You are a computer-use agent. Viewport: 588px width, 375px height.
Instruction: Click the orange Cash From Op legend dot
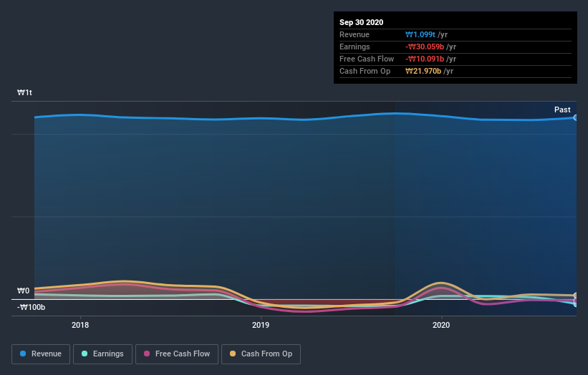coord(233,354)
